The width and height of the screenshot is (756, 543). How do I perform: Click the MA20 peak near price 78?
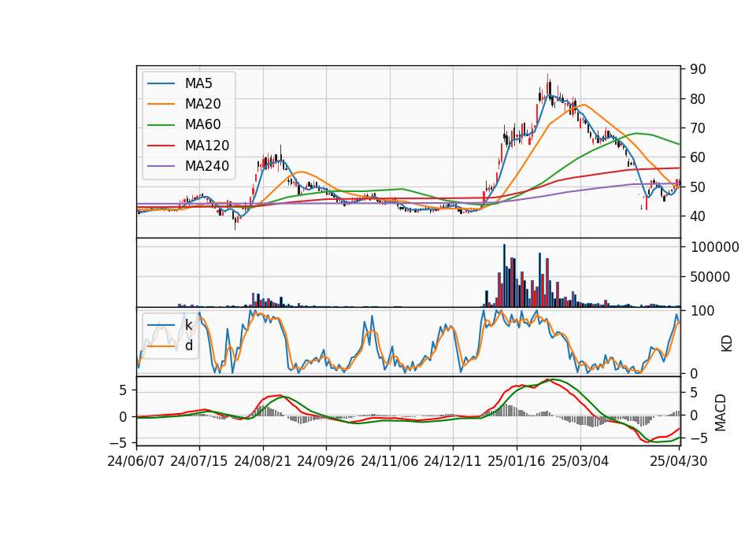pyautogui.click(x=584, y=105)
